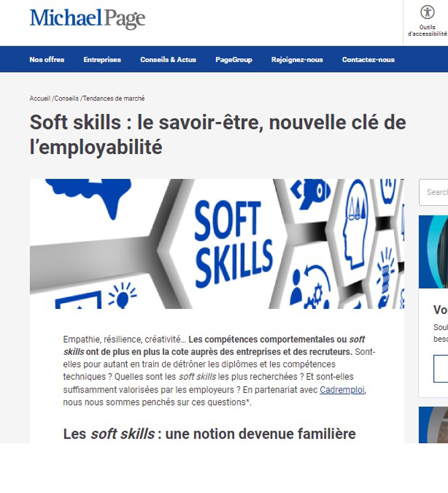Click the Soft Skills article banner image

pyautogui.click(x=217, y=244)
